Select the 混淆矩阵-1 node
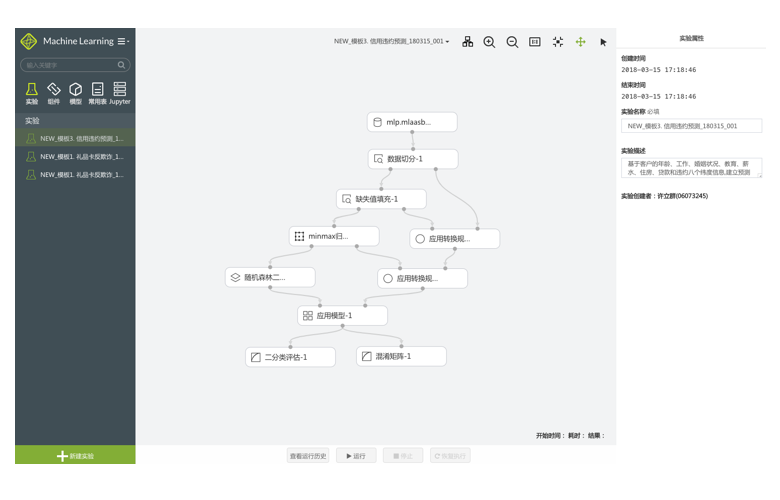 coord(401,356)
